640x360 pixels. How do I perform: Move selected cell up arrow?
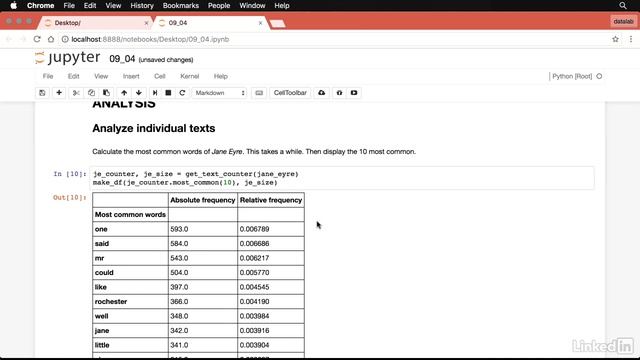[124, 93]
